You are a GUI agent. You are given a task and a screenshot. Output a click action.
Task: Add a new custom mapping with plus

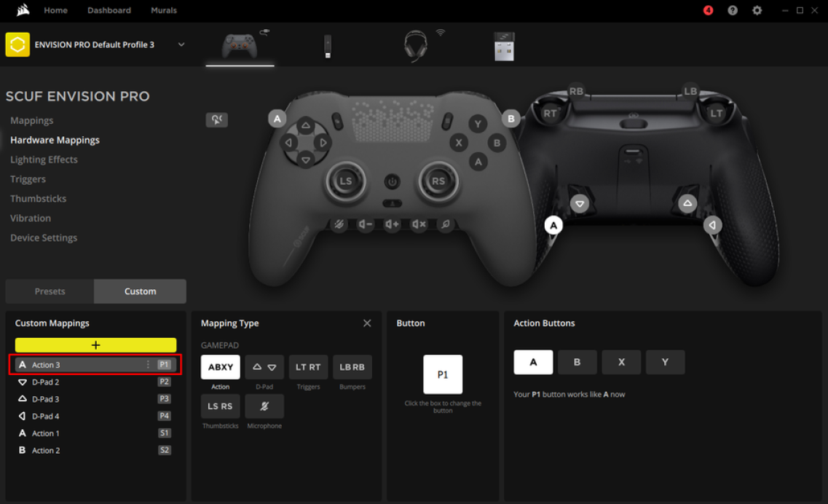[x=95, y=345]
